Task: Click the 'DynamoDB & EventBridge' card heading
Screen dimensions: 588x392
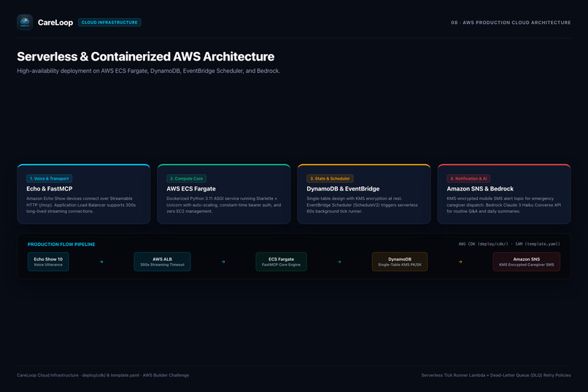Action: [343, 188]
